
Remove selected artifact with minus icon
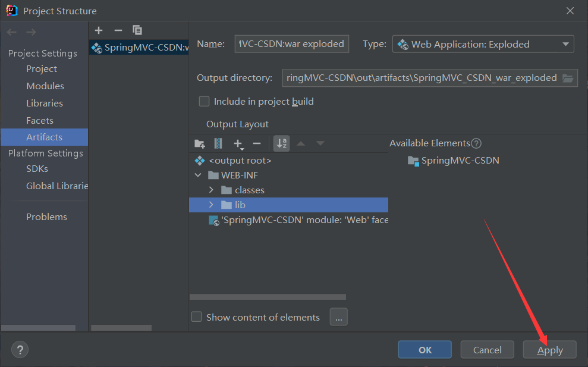coord(118,30)
